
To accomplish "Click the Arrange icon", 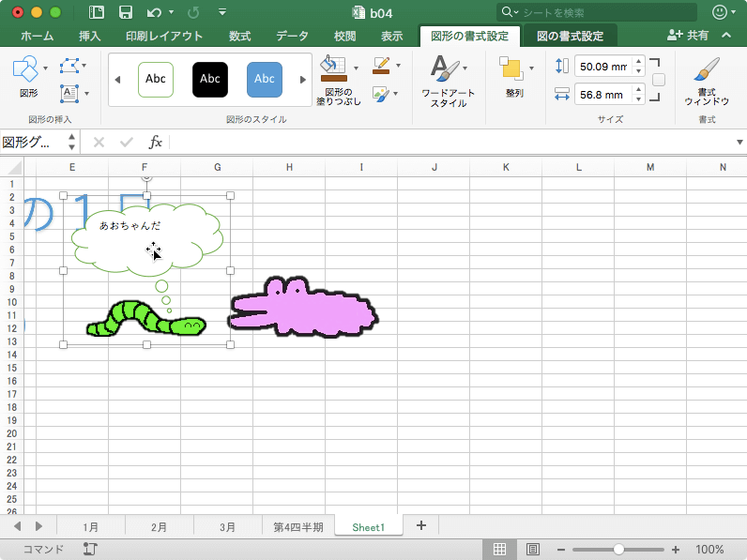I will (511, 69).
